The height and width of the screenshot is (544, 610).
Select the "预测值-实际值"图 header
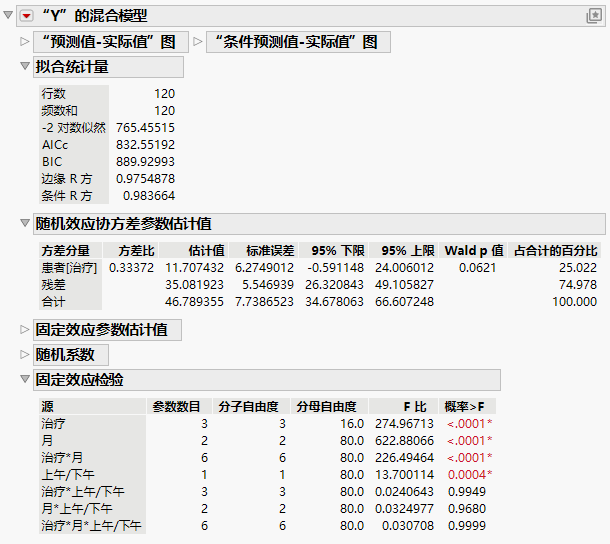[x=111, y=42]
